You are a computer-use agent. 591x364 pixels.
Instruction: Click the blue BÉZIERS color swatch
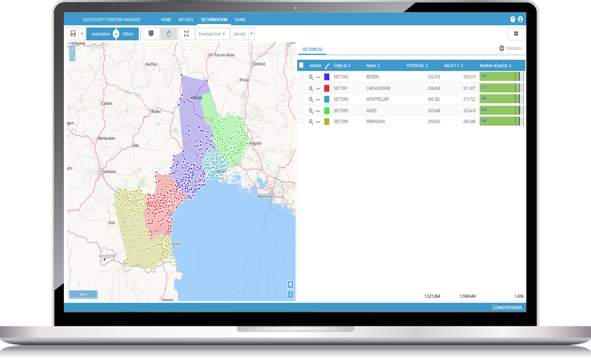tap(327, 77)
